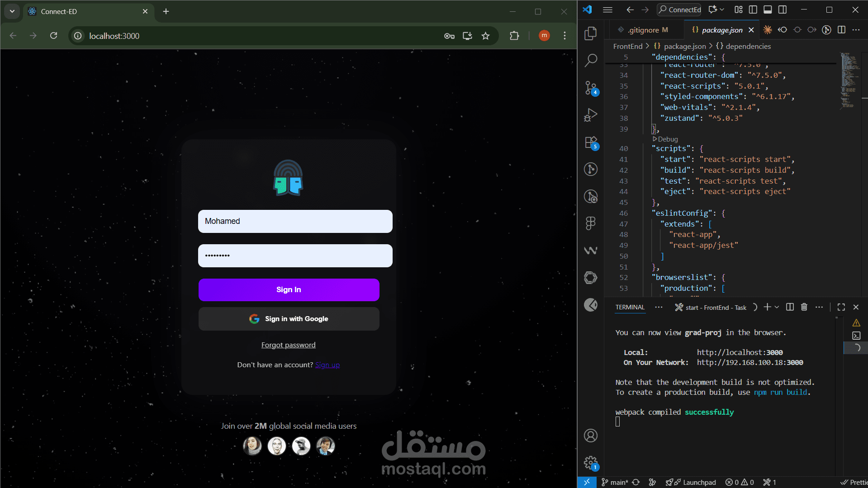The width and height of the screenshot is (868, 488).
Task: Open the Explorer view in VS Code
Action: click(591, 33)
